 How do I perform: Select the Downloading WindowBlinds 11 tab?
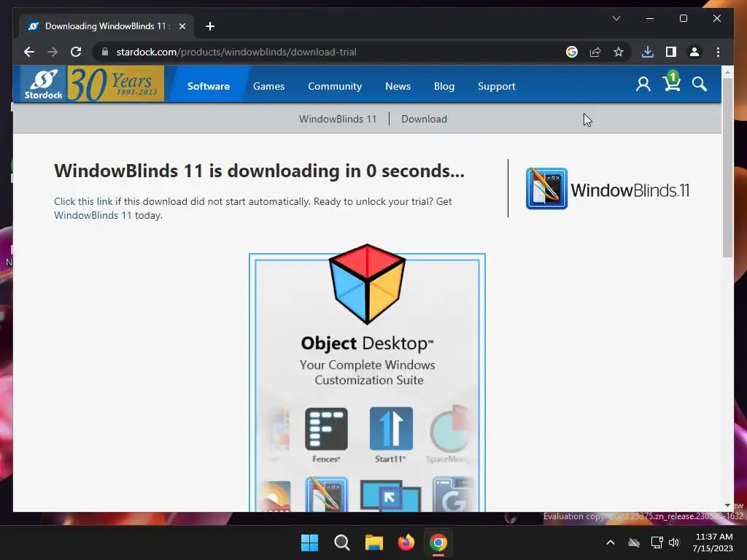pyautogui.click(x=107, y=26)
